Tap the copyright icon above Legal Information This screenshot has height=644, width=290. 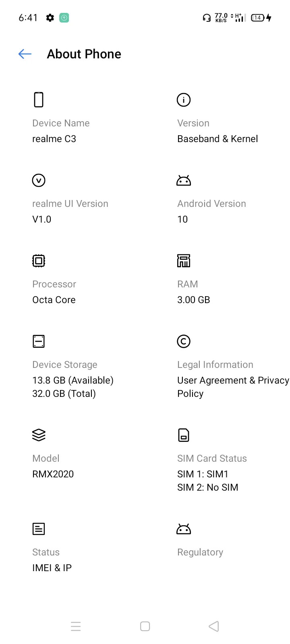pyautogui.click(x=184, y=341)
